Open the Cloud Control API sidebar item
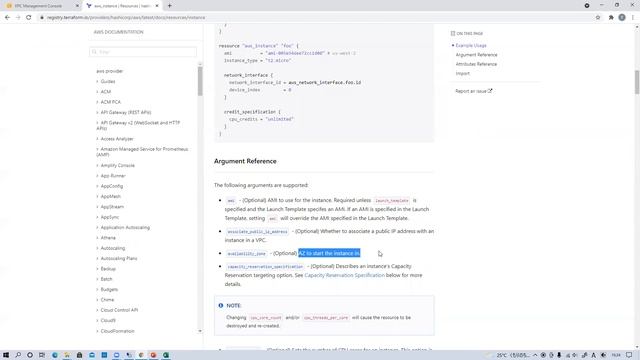Screen dimensions: 640x360 click(x=119, y=310)
